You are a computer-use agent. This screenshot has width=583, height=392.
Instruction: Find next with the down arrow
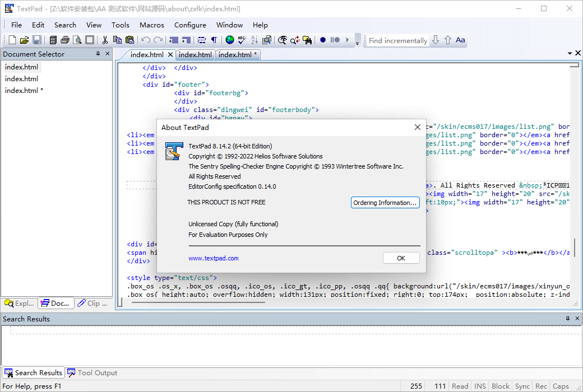pyautogui.click(x=436, y=40)
